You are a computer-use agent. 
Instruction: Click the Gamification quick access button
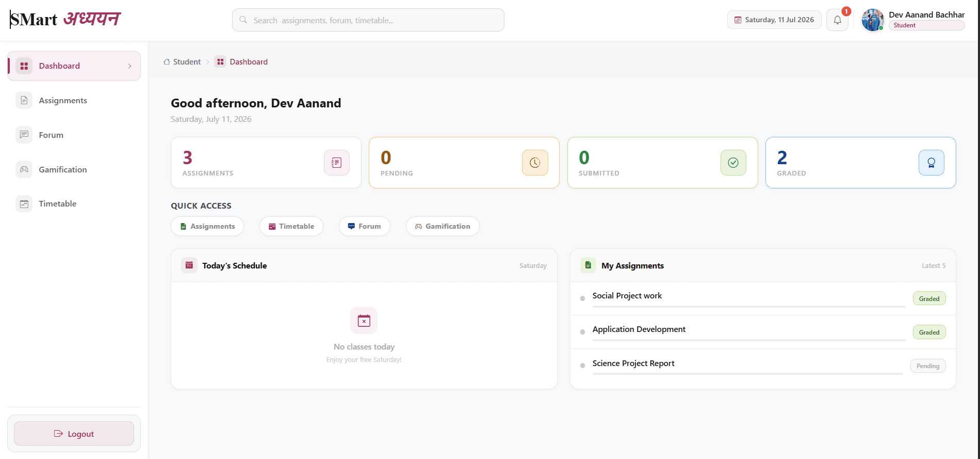coord(443,226)
